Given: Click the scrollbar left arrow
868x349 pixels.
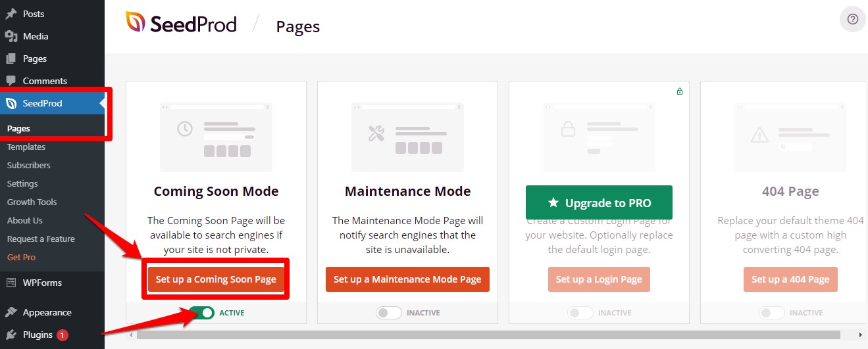Looking at the screenshot, I should 131,335.
